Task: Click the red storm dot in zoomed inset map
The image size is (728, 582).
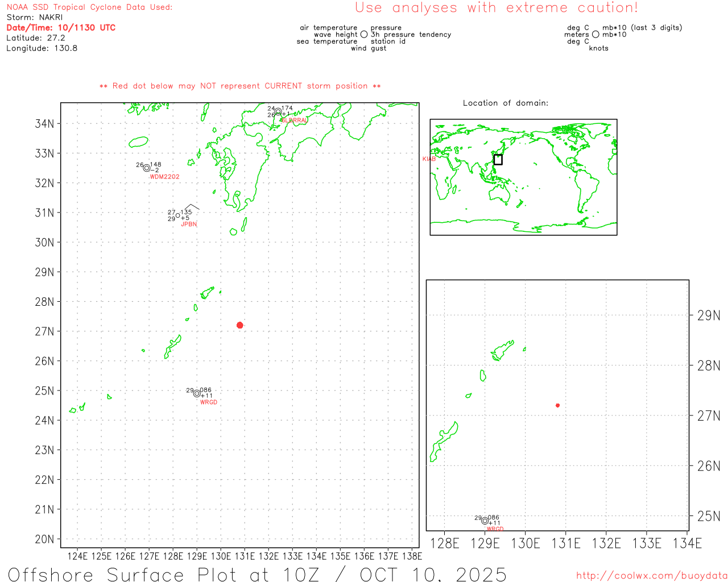Action: click(x=557, y=405)
